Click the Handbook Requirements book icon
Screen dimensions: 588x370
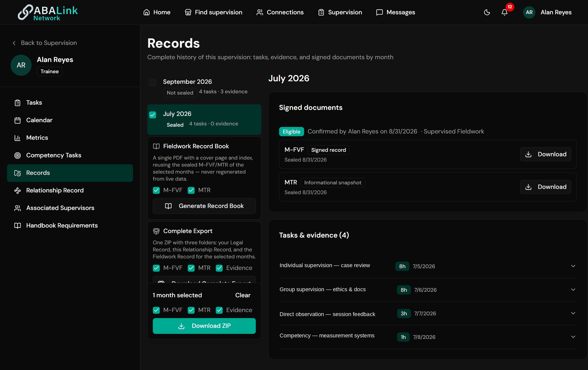(18, 226)
